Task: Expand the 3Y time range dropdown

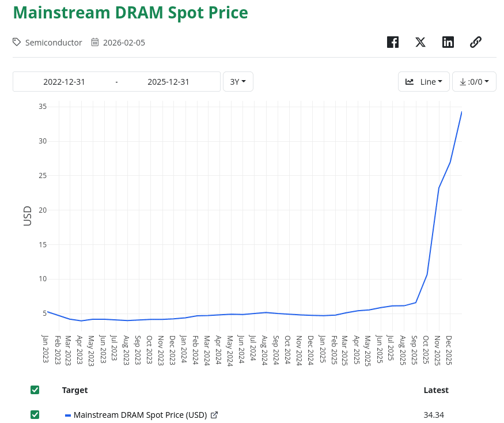Action: [x=238, y=82]
